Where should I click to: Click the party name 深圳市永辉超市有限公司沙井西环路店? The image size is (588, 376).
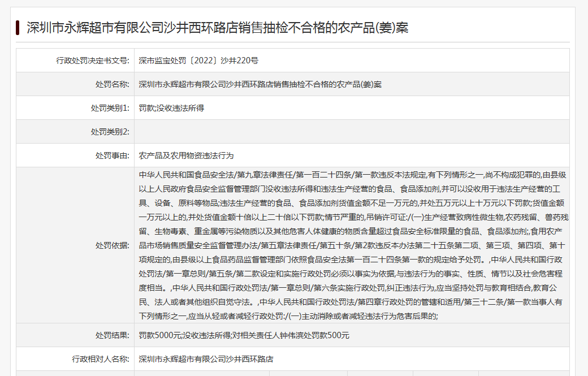(206, 359)
